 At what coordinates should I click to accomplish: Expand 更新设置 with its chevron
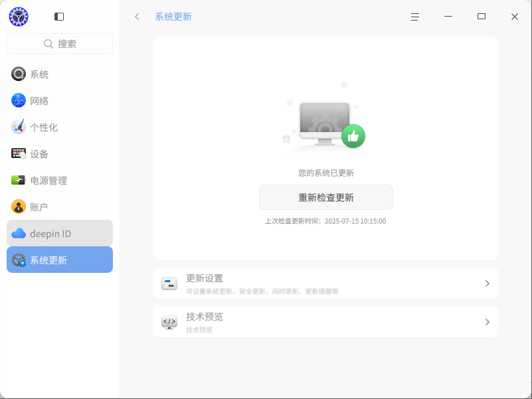[488, 283]
